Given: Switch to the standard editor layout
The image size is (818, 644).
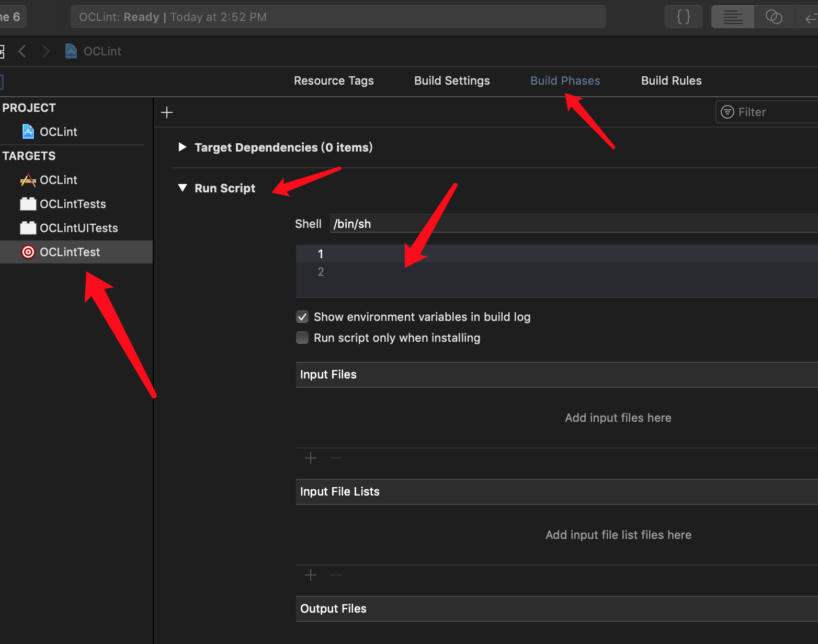Looking at the screenshot, I should click(x=733, y=17).
